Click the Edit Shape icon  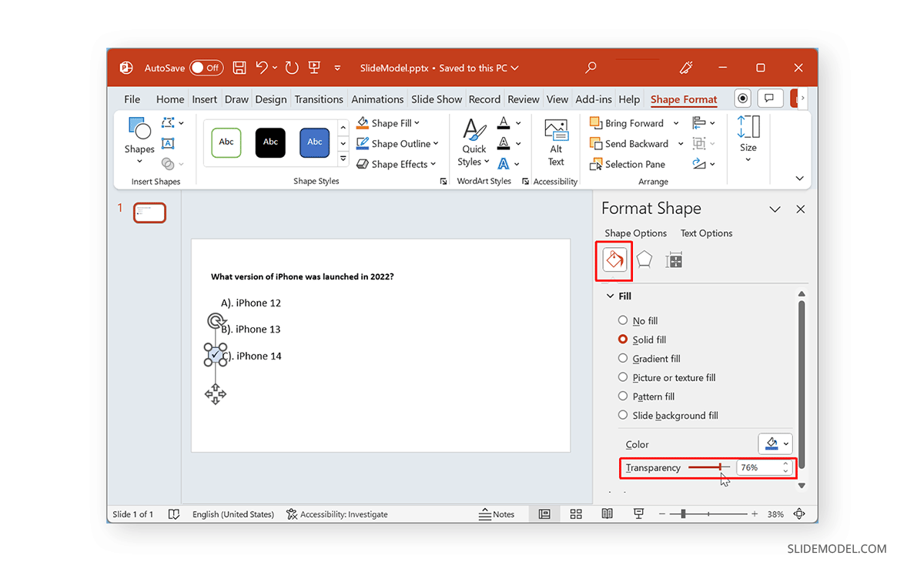coord(168,123)
